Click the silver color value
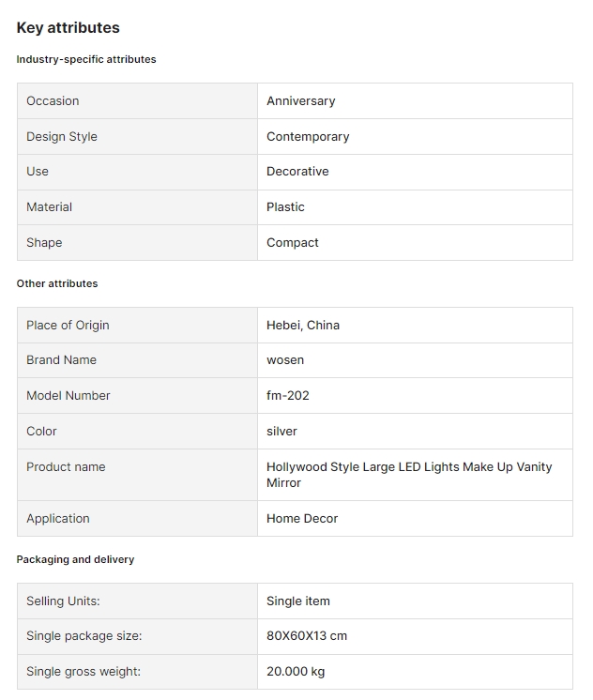The height and width of the screenshot is (700, 593). click(281, 432)
